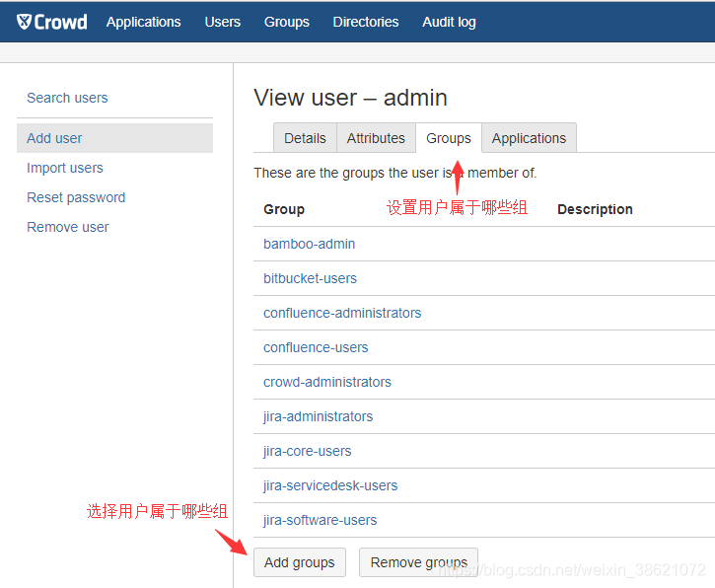Screen dimensions: 715x588
Task: Click the Group column header
Action: pyautogui.click(x=284, y=209)
